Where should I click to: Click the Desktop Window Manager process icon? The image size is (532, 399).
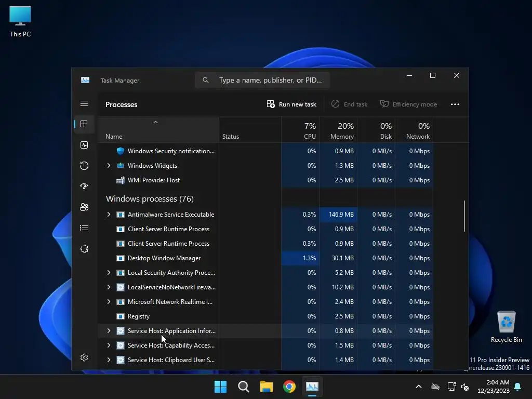coord(121,258)
